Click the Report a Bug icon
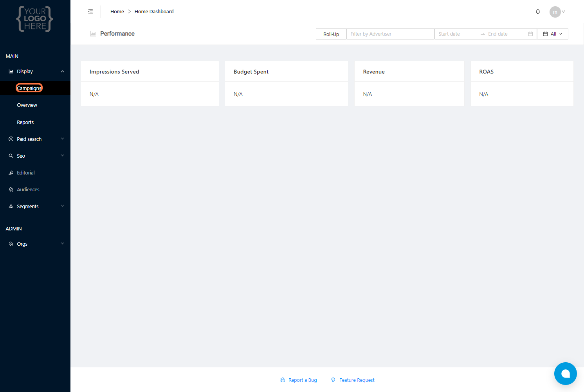584x392 pixels. coord(283,380)
